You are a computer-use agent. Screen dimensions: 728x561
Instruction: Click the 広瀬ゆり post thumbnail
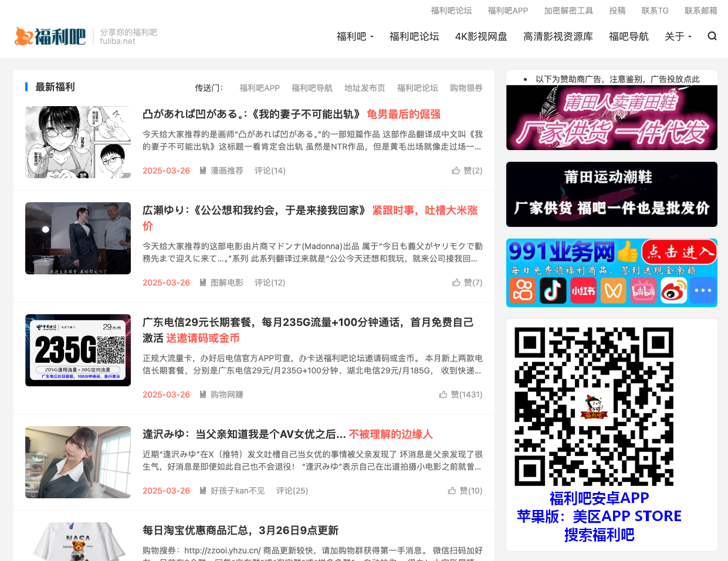(x=78, y=238)
